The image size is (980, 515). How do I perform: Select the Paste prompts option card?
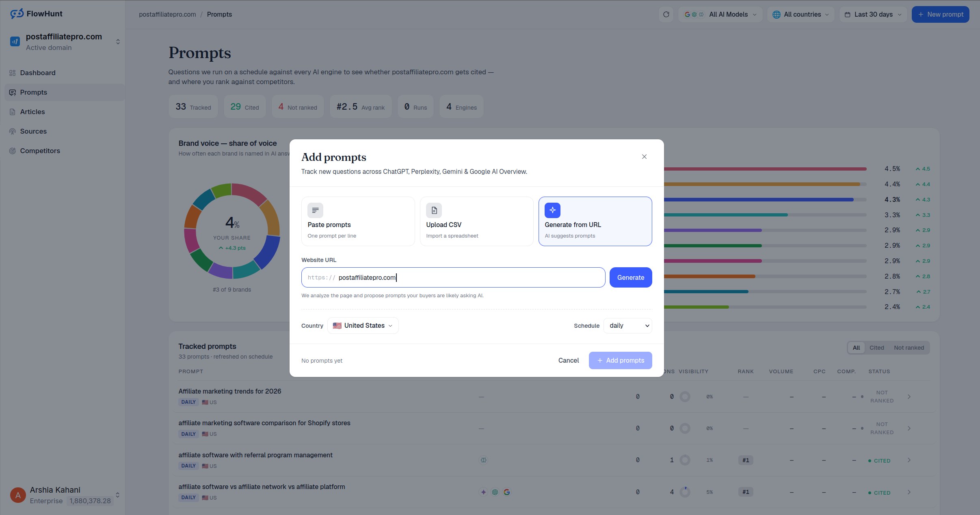tap(358, 221)
